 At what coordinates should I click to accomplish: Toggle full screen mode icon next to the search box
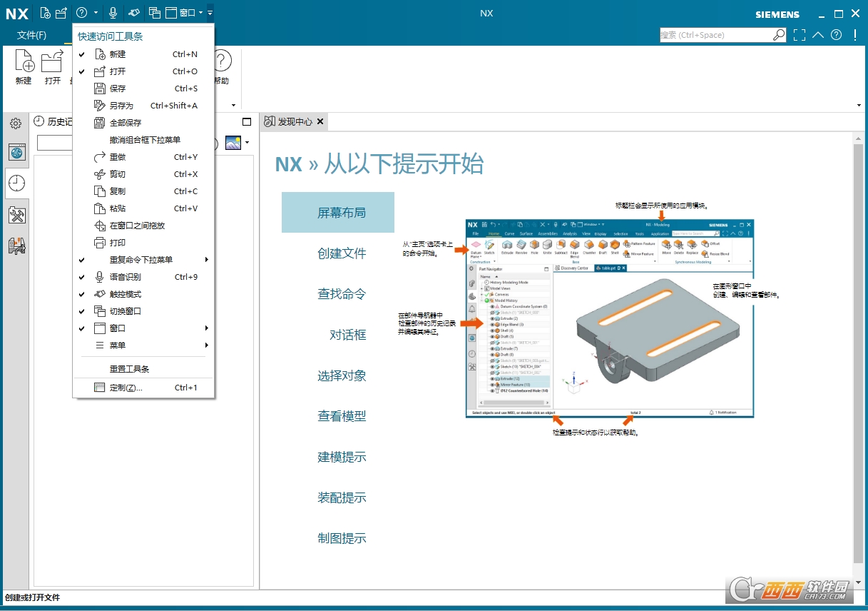(x=800, y=34)
